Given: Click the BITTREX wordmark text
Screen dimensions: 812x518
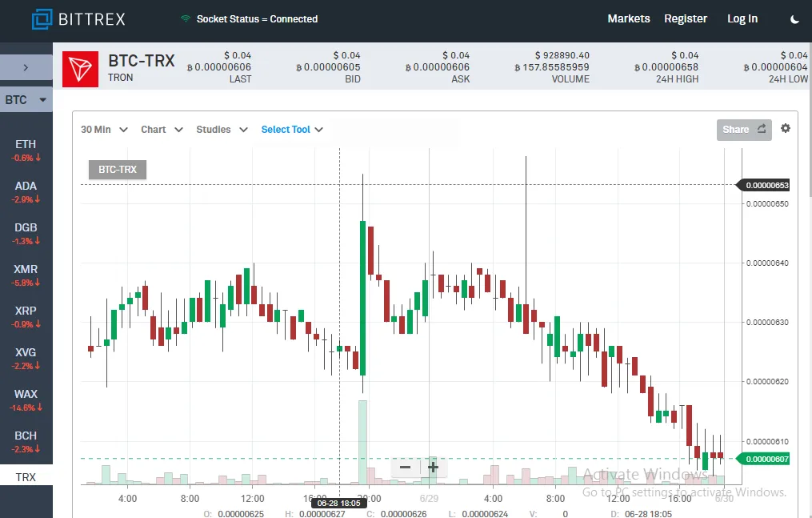Looking at the screenshot, I should point(92,19).
